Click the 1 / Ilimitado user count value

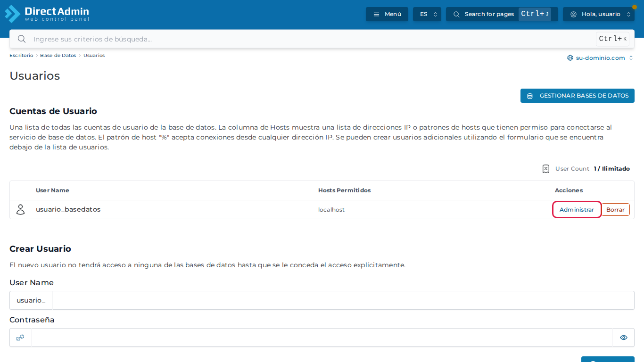pos(612,169)
